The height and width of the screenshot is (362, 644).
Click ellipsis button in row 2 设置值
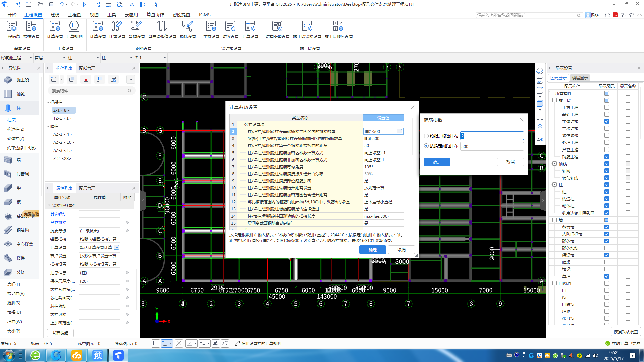[399, 131]
